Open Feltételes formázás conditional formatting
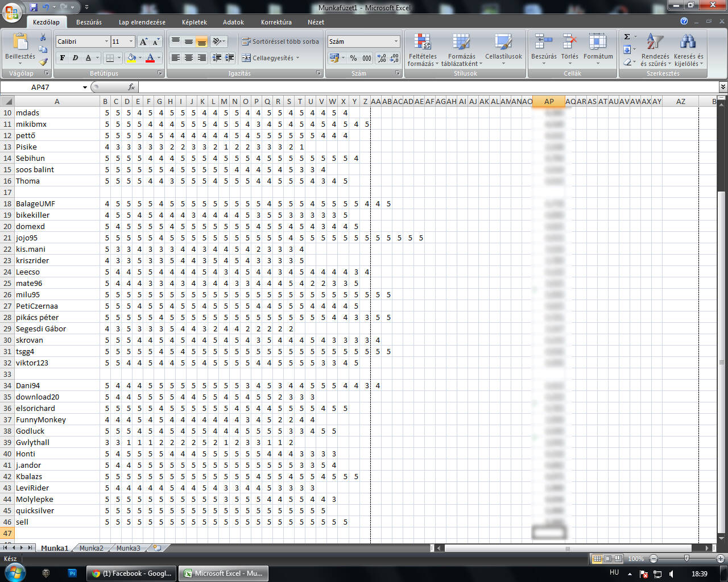Viewport: 728px width, 582px height. click(x=422, y=50)
